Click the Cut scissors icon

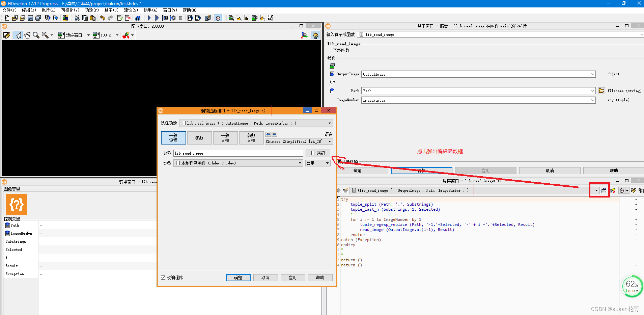[x=77, y=18]
